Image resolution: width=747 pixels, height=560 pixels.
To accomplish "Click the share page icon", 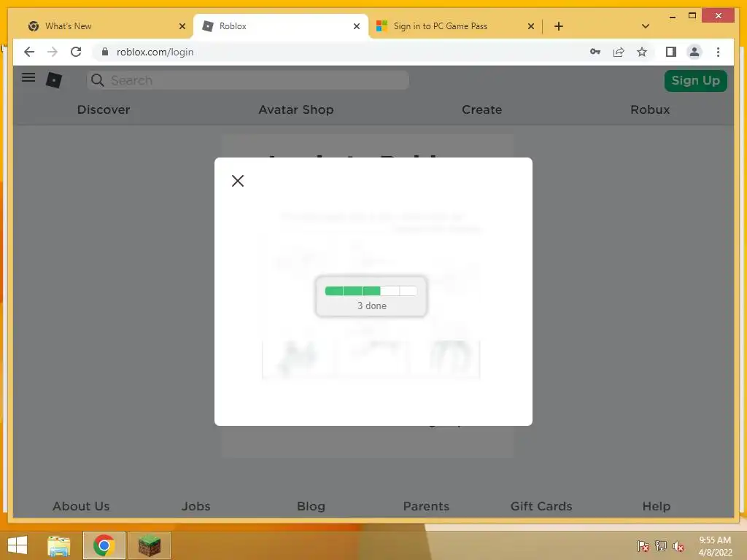I will 619,52.
